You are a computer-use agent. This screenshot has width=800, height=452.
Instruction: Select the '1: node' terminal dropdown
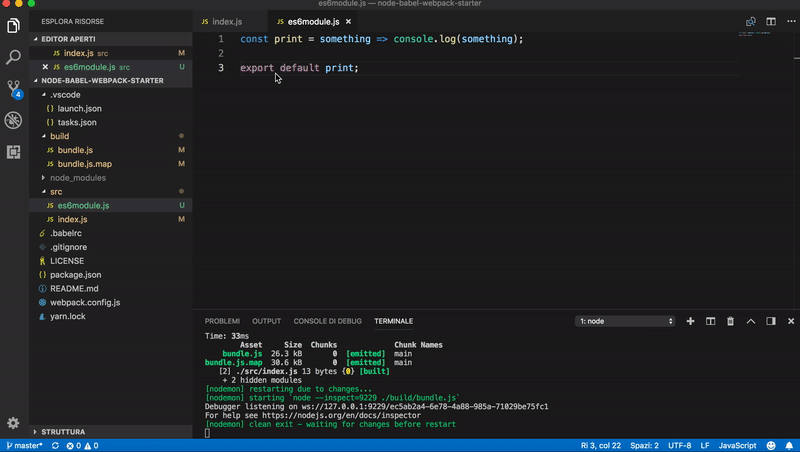626,321
